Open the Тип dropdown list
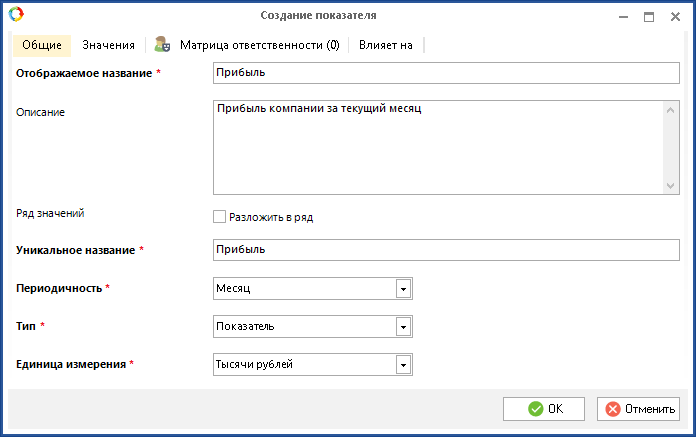This screenshot has height=437, width=696. click(404, 327)
